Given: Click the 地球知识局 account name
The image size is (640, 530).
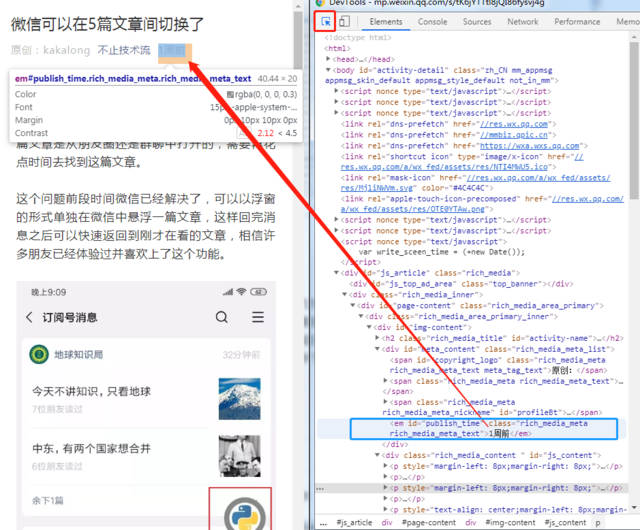Looking at the screenshot, I should point(78,354).
